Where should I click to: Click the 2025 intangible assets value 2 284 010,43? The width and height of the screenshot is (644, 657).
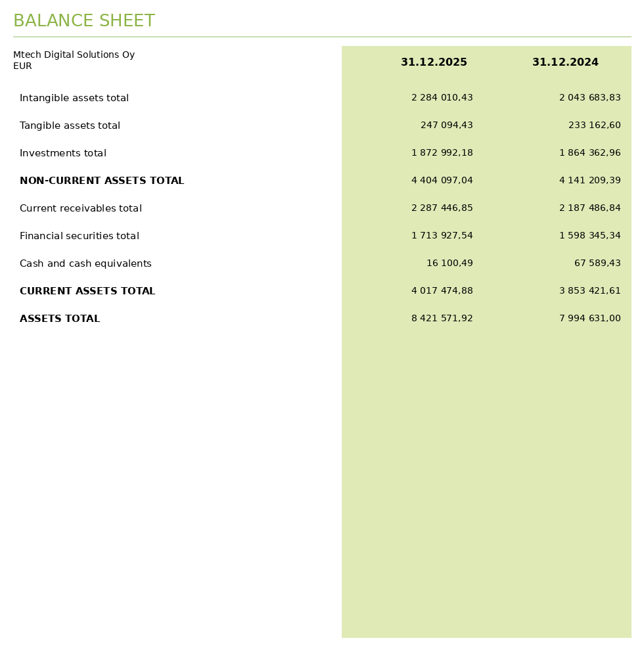click(x=442, y=98)
